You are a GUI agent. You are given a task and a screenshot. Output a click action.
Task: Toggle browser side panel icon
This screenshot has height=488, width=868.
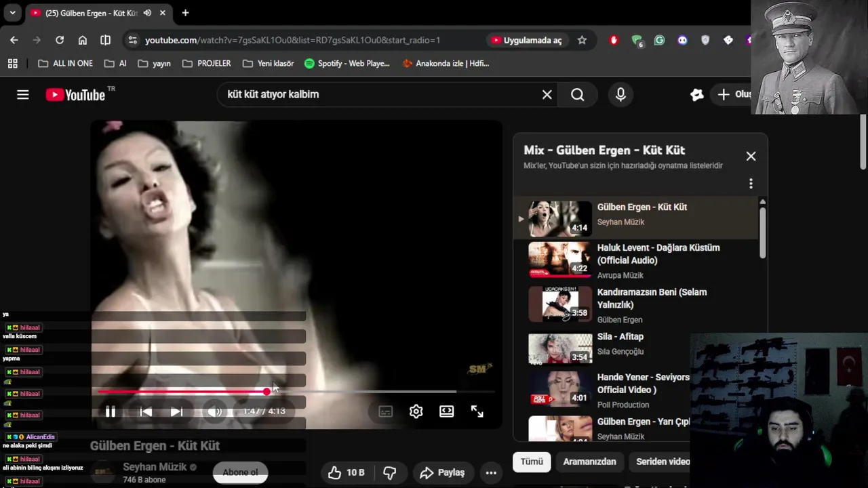105,40
